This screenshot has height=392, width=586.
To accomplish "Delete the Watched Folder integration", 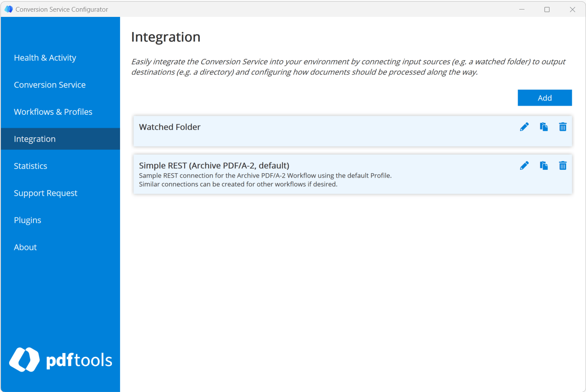I will (563, 127).
